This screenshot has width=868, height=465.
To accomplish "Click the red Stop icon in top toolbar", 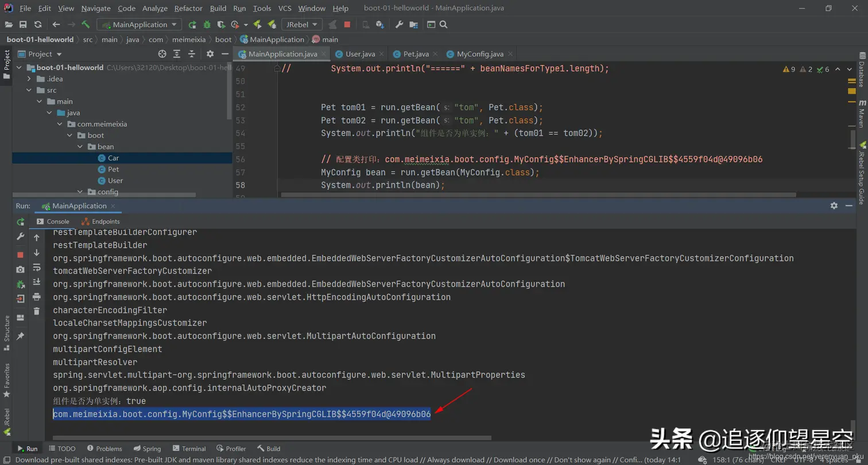I will [x=347, y=25].
